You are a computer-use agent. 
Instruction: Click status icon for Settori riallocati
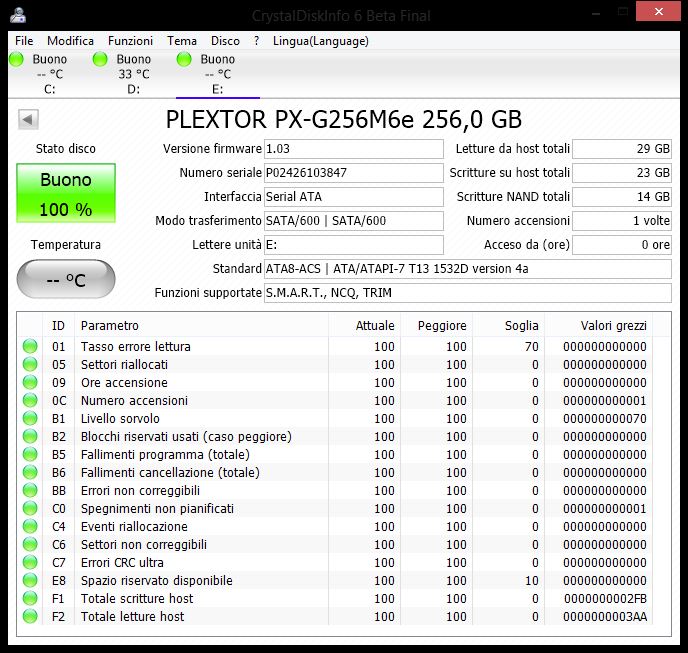pyautogui.click(x=30, y=364)
